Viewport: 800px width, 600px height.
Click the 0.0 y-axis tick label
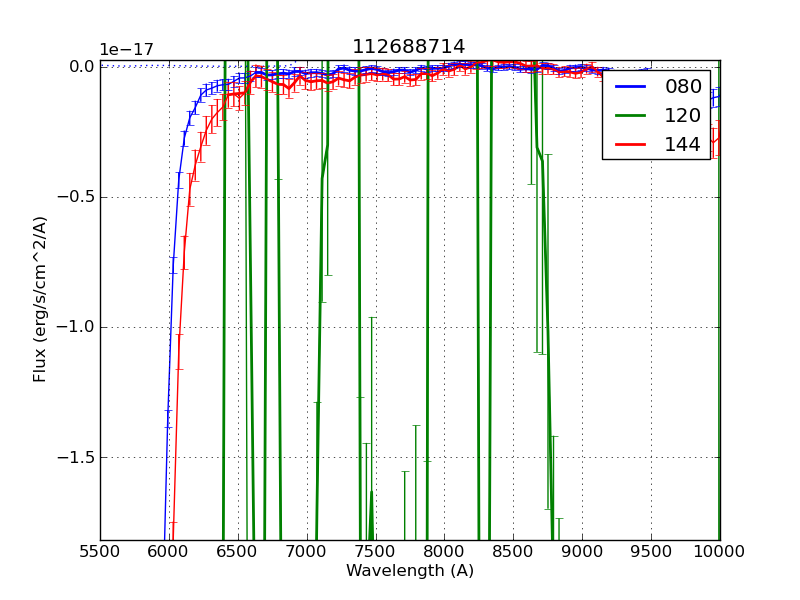82,66
